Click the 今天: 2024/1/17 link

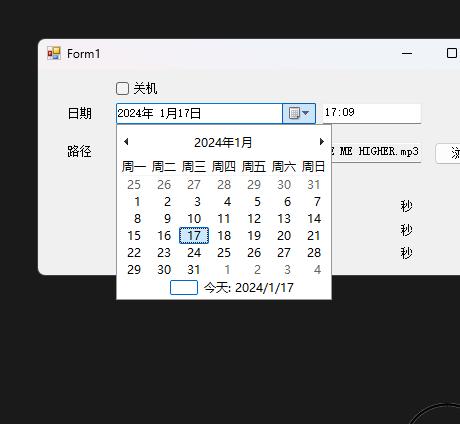(x=249, y=288)
